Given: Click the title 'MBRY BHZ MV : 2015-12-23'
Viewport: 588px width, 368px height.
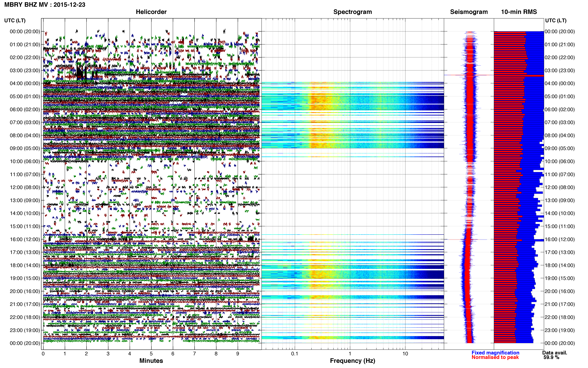Looking at the screenshot, I should point(45,5).
